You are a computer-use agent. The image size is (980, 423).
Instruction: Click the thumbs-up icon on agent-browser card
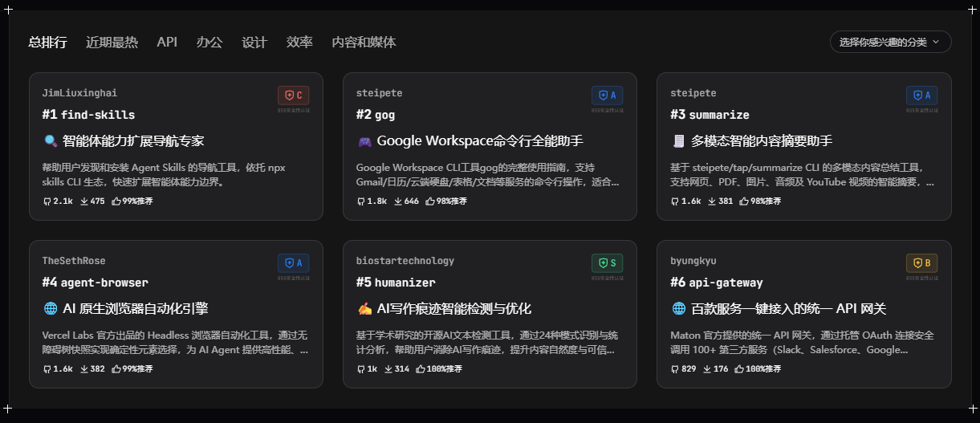tap(116, 369)
